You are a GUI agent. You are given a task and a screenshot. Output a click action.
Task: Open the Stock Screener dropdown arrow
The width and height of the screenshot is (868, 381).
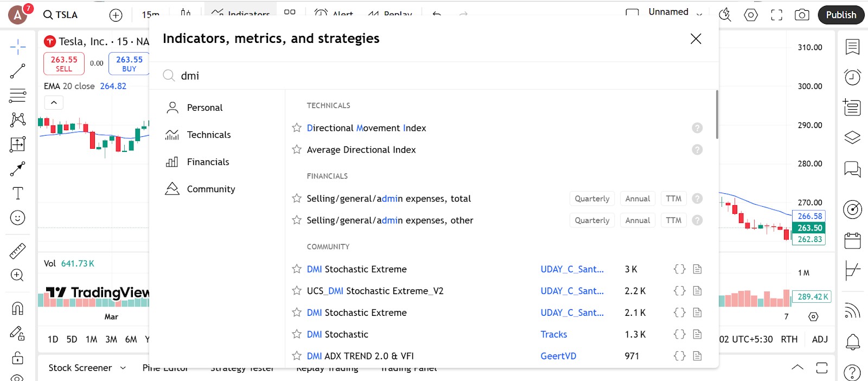pos(123,368)
